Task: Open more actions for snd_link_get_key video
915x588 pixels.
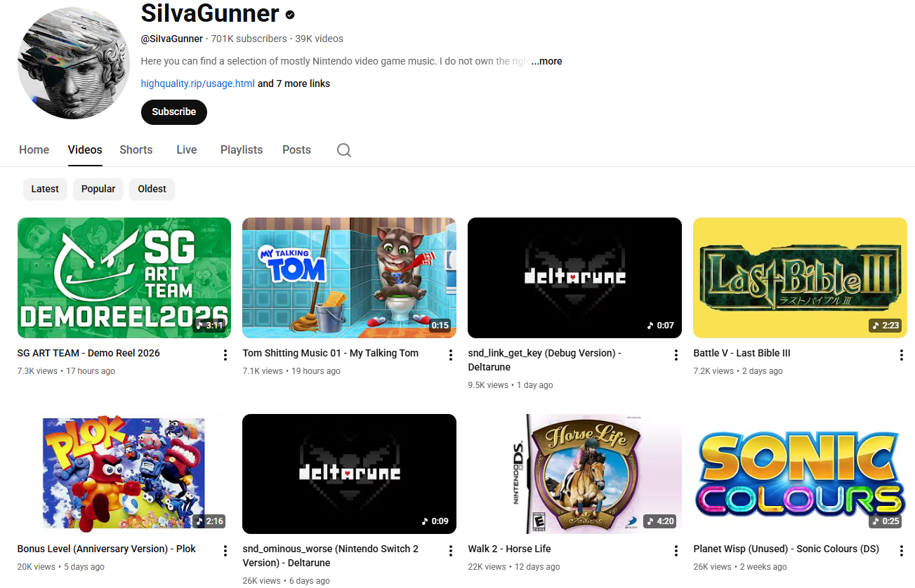Action: pyautogui.click(x=676, y=355)
